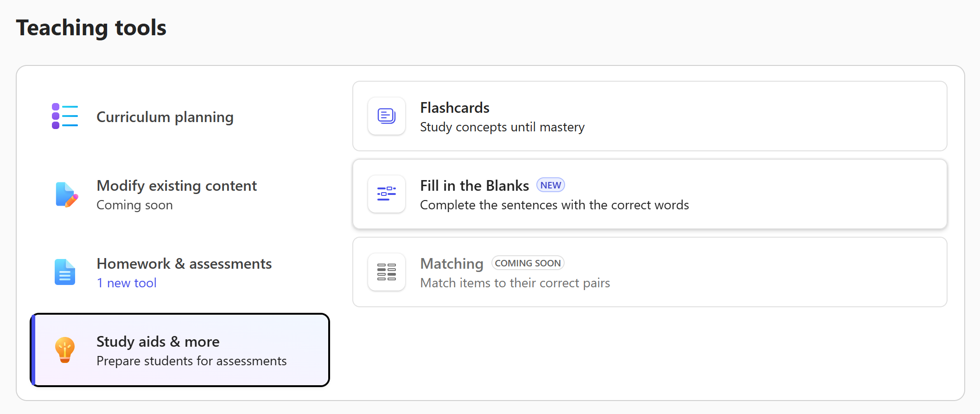The image size is (980, 414).
Task: Click the Curriculum planning list icon
Action: click(65, 116)
